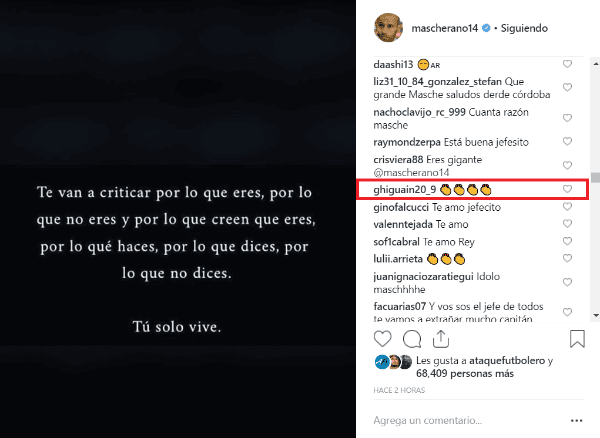Share the post via share icon
The height and width of the screenshot is (438, 600).
click(441, 339)
